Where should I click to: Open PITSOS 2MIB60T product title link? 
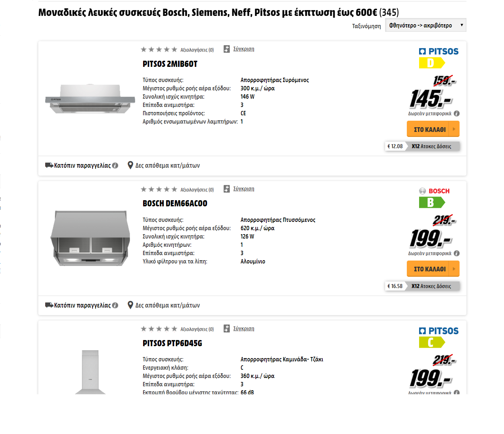(x=170, y=64)
